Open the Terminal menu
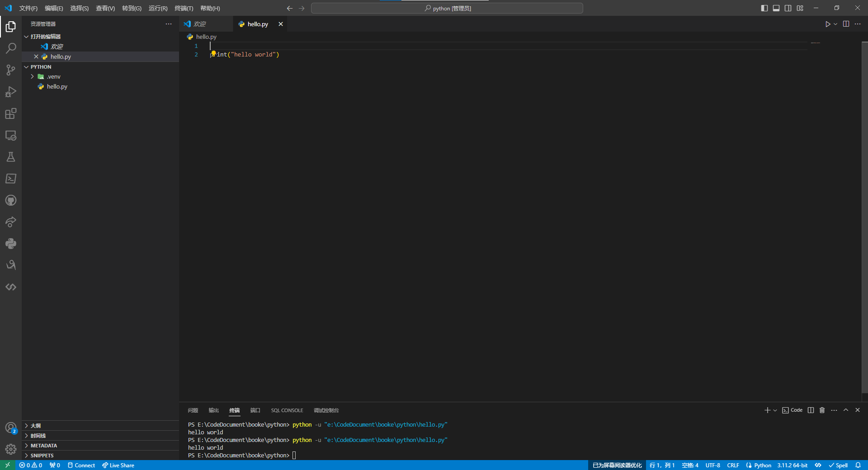The image size is (868, 470). 184,8
